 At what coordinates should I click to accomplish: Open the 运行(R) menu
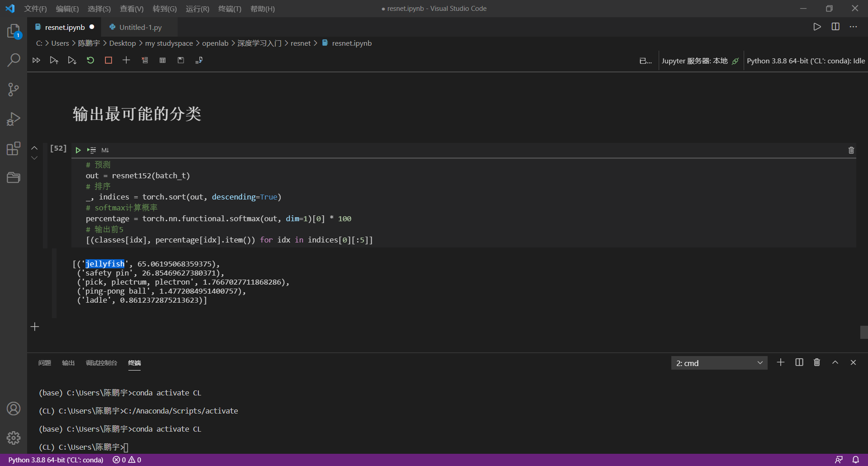[x=198, y=9]
